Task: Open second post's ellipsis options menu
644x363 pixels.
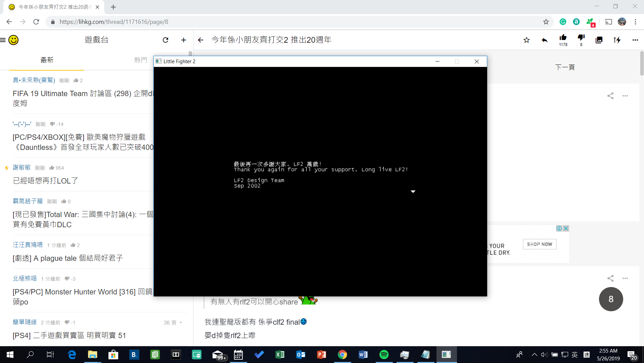Action: point(625,278)
